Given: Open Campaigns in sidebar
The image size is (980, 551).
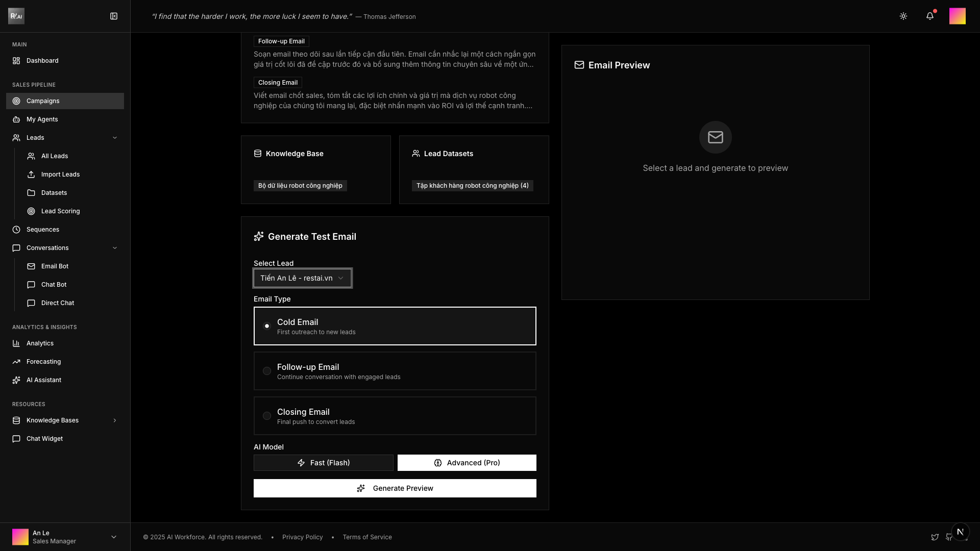Looking at the screenshot, I should point(43,101).
